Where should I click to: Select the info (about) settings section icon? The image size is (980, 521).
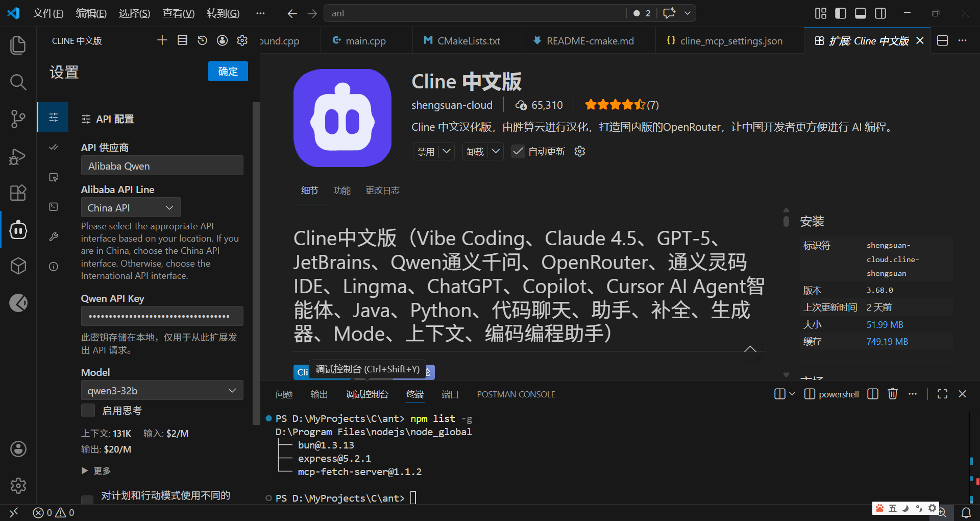coord(54,267)
